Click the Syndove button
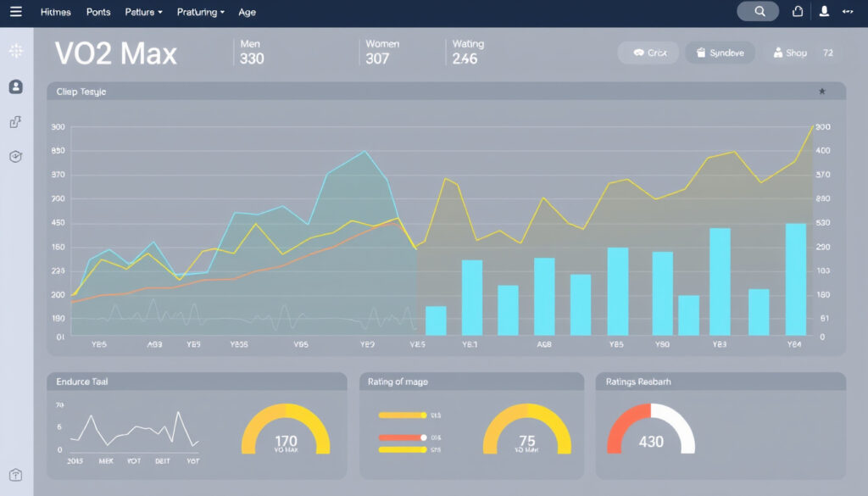The image size is (868, 496). [720, 53]
